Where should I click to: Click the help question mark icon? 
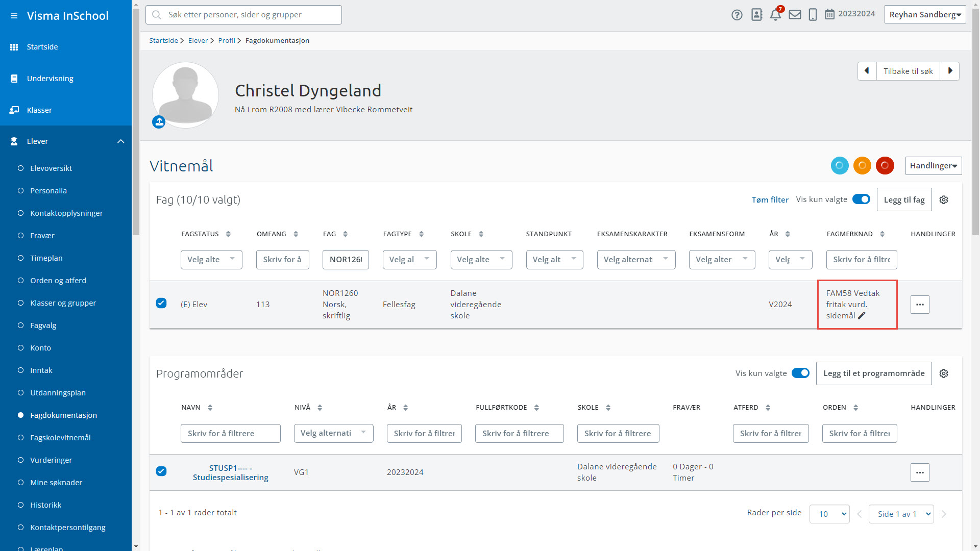pyautogui.click(x=737, y=15)
